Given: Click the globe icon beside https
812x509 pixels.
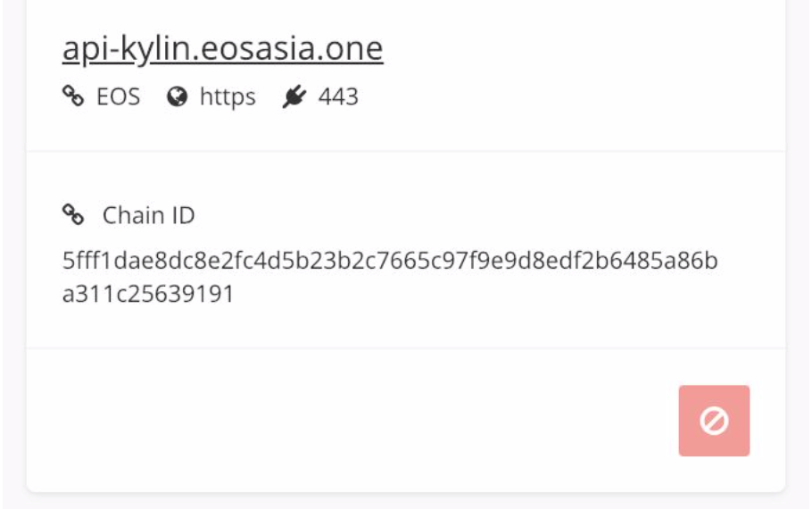Looking at the screenshot, I should point(177,96).
